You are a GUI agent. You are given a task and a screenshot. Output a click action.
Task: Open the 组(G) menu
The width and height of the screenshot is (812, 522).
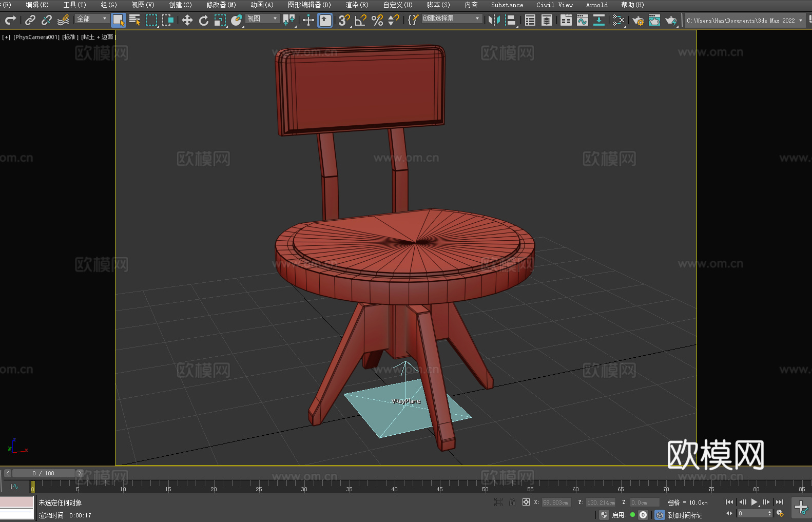click(109, 5)
